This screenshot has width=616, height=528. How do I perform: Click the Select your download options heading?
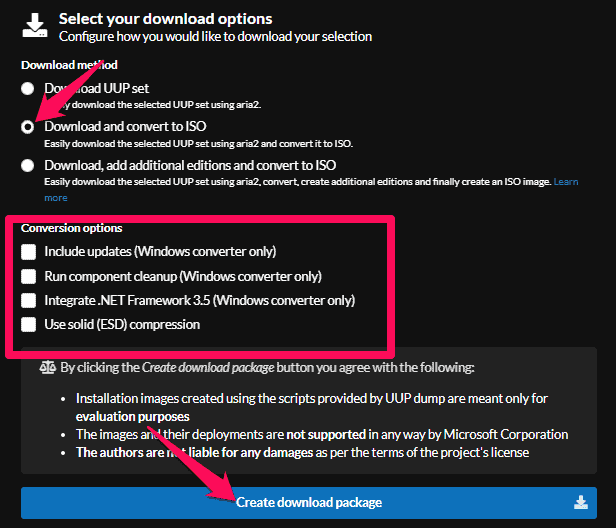(x=165, y=18)
